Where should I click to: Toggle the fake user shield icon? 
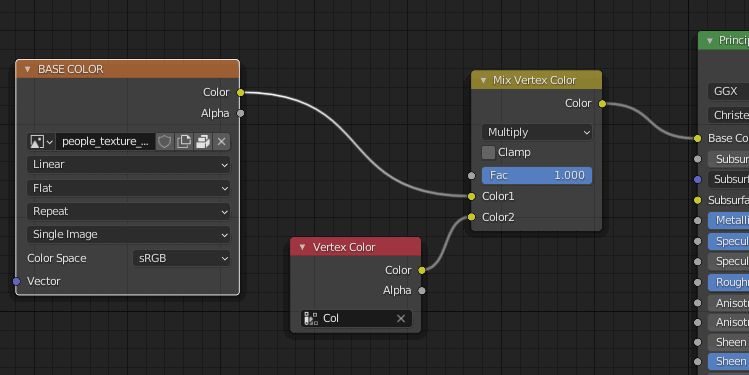164,141
